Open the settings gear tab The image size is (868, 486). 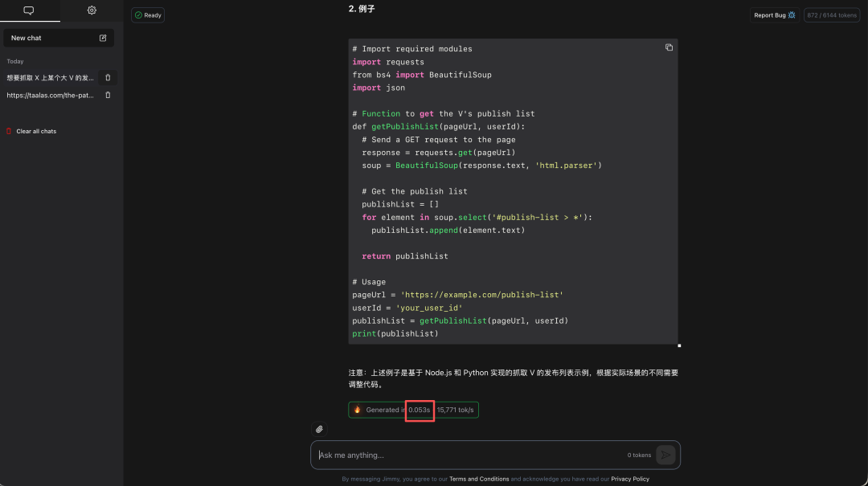click(91, 10)
